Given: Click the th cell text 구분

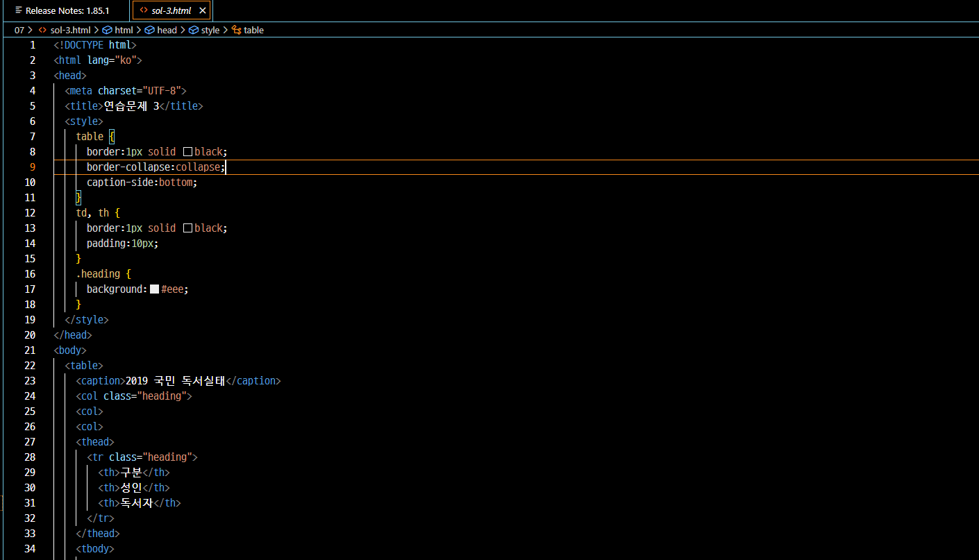Looking at the screenshot, I should click(131, 473).
